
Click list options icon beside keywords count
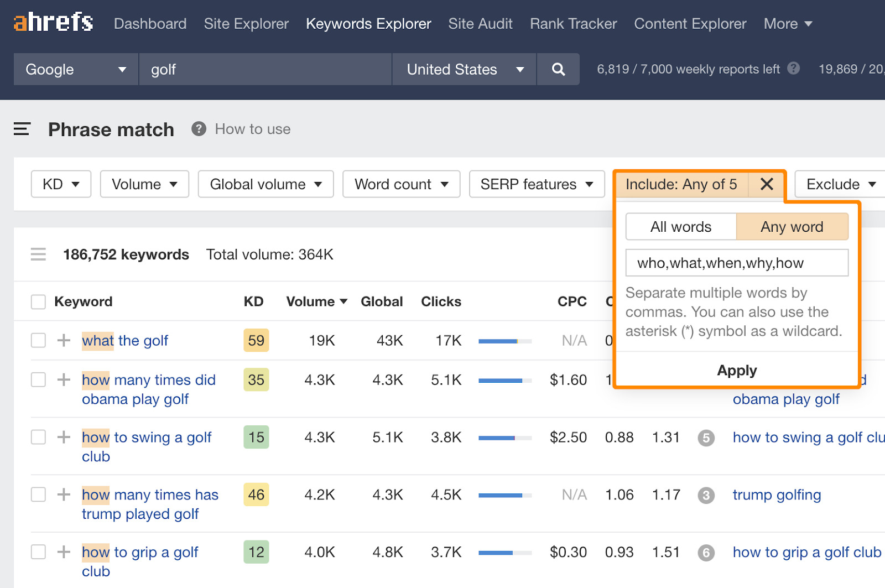[x=38, y=254]
